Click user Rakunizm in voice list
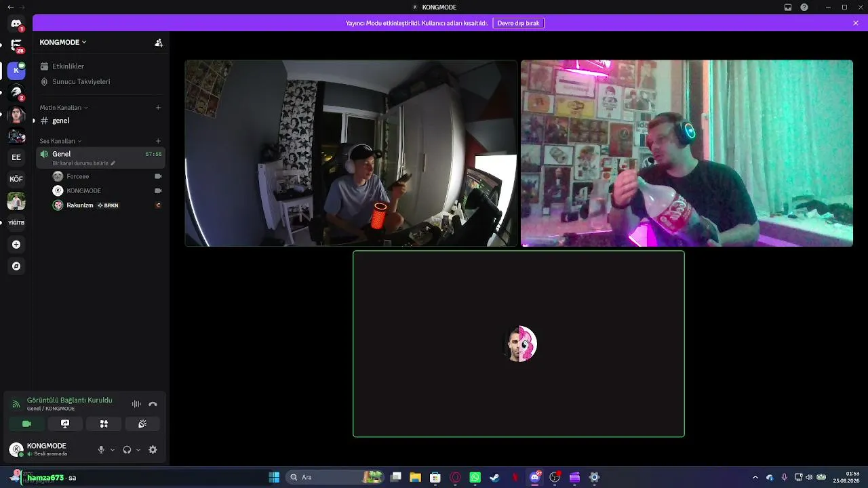This screenshot has height=488, width=868. [107, 205]
